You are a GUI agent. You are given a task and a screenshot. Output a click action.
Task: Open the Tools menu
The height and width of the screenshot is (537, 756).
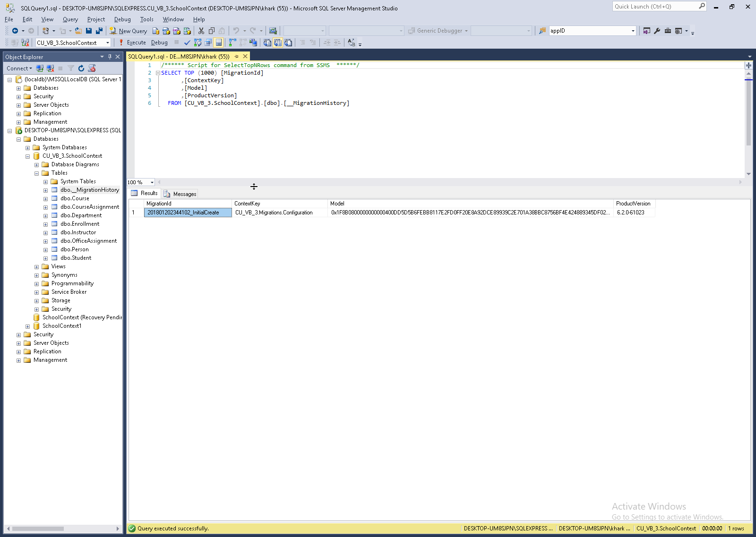click(146, 19)
